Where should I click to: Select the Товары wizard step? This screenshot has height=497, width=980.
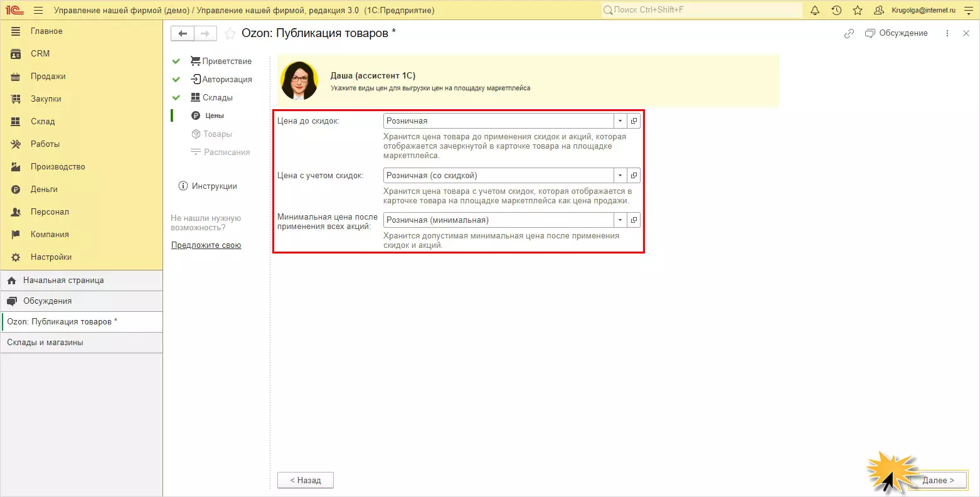[211, 134]
